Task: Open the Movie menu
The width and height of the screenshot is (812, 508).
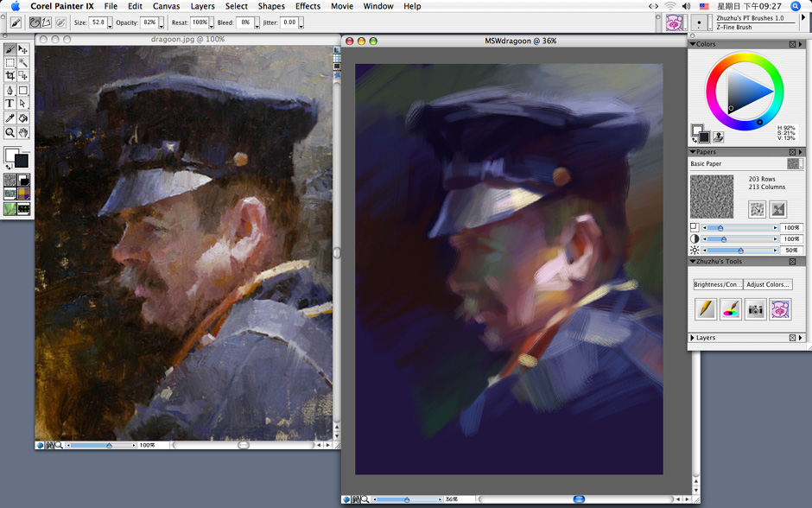Action: click(x=342, y=6)
